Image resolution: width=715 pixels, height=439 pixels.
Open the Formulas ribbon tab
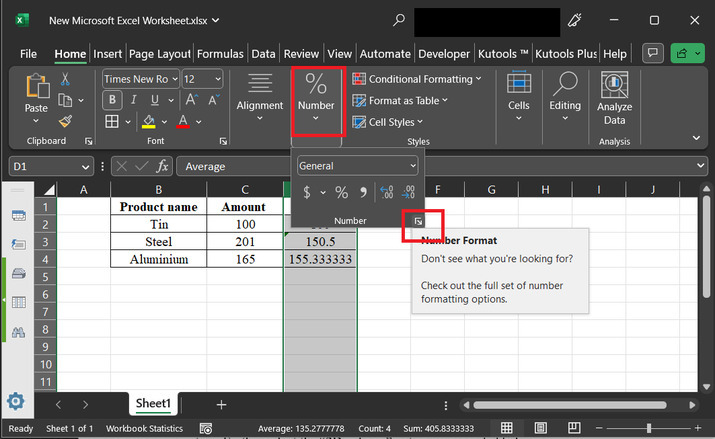pos(220,54)
